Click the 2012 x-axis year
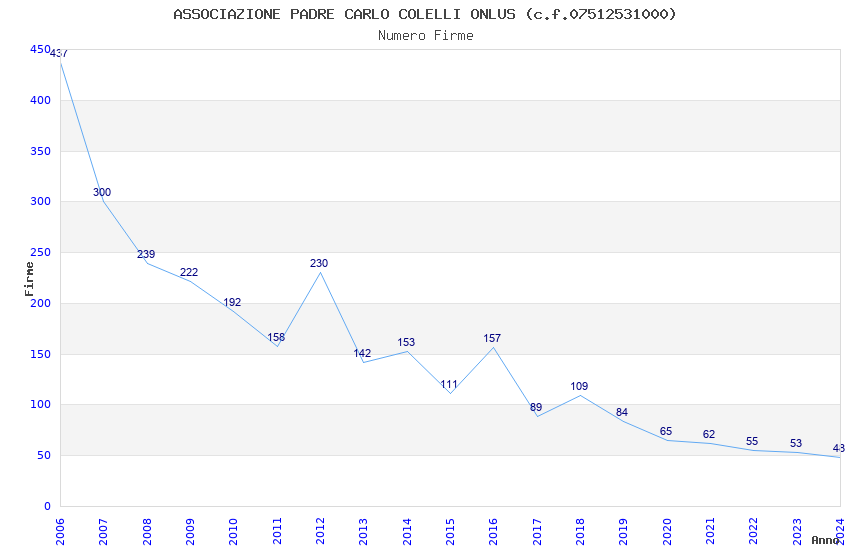Viewport: 850px width, 550px height. 320,532
